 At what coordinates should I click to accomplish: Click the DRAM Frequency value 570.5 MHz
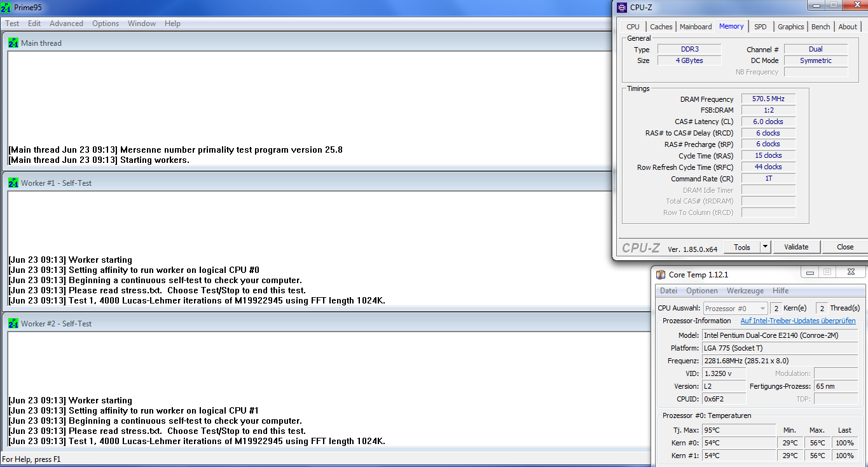[768, 99]
